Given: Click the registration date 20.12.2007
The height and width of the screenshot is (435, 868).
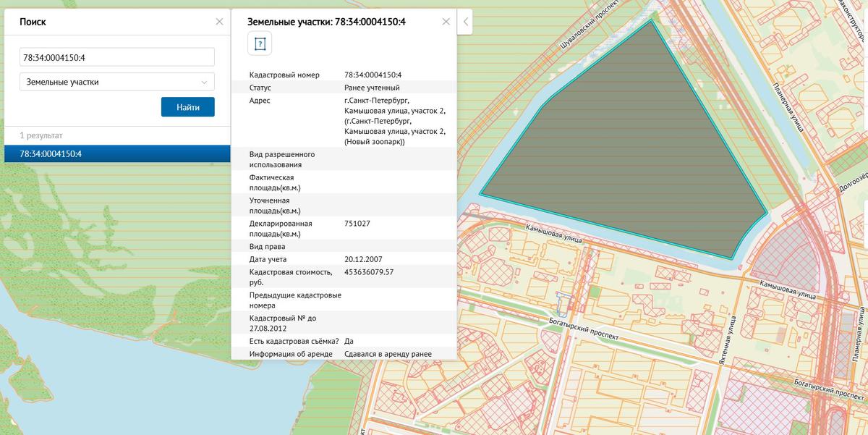Looking at the screenshot, I should click(364, 259).
